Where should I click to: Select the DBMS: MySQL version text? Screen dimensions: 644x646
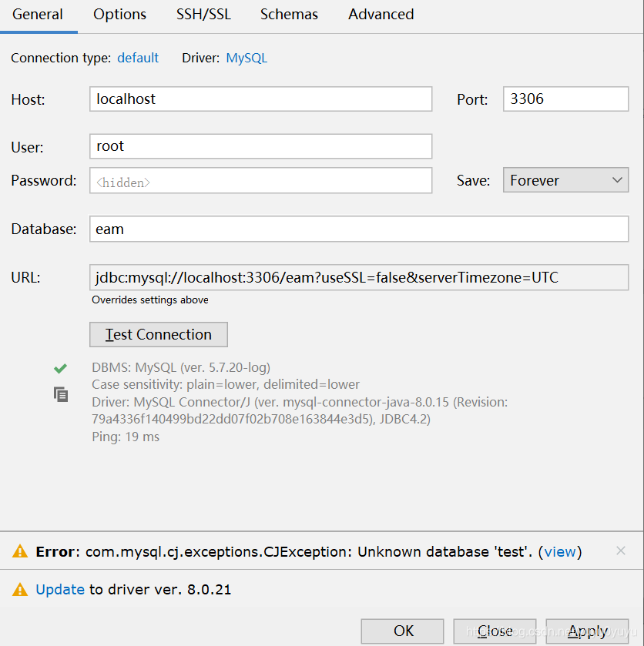click(x=181, y=367)
